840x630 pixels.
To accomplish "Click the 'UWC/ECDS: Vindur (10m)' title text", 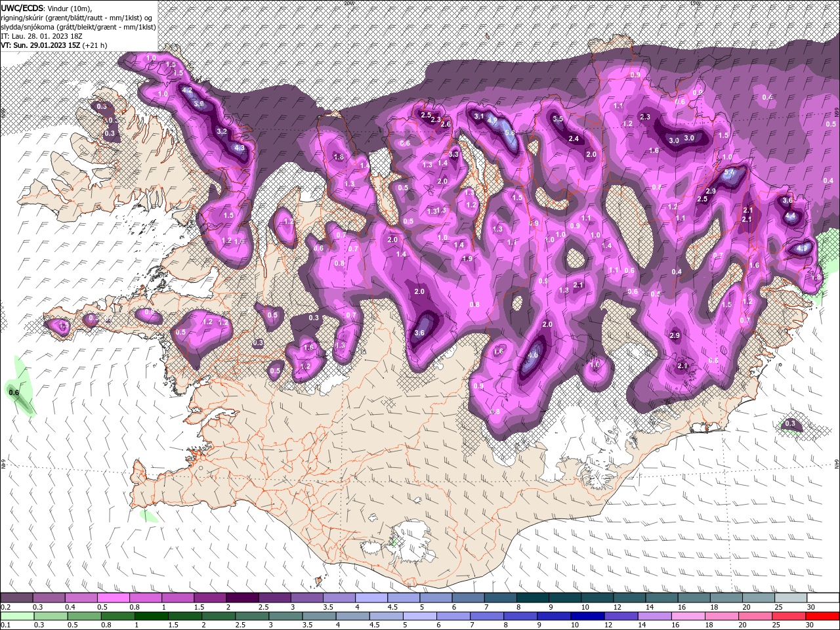I will click(47, 7).
